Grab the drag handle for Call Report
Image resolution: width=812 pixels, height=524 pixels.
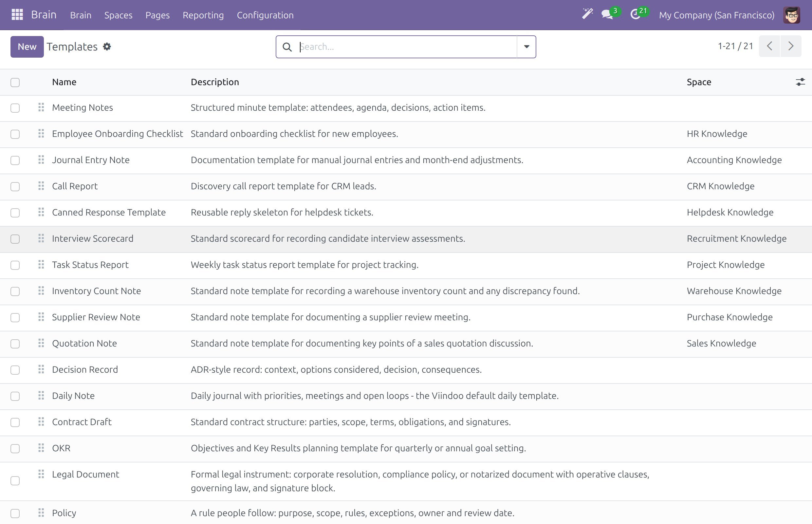coord(41,186)
